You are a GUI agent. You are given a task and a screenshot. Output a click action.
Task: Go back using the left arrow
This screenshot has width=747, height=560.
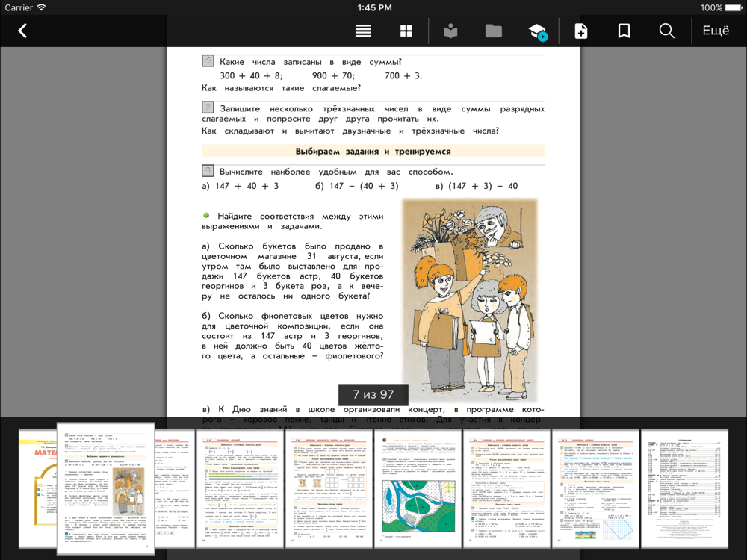[22, 31]
